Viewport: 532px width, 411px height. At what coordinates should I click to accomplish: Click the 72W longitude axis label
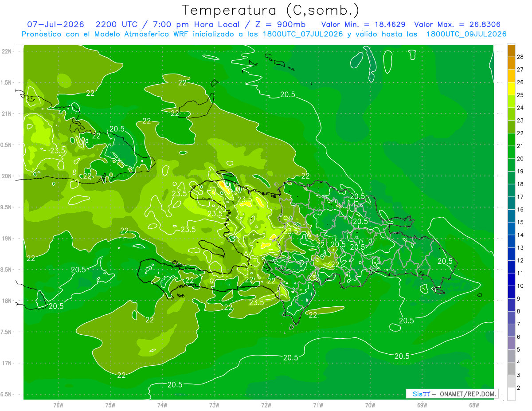tap(266, 405)
